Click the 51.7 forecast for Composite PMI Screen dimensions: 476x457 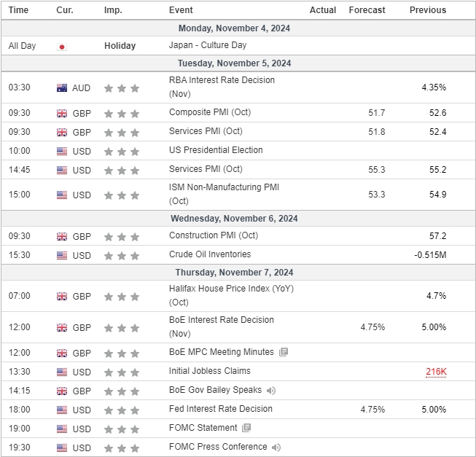376,113
